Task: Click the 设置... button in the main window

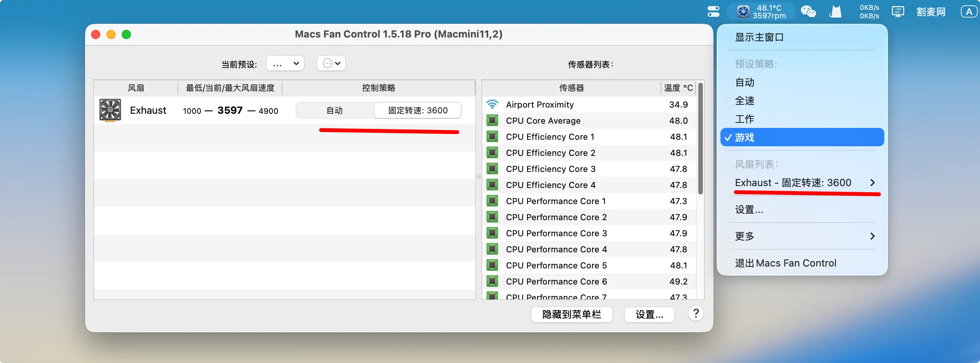Action: [649, 315]
